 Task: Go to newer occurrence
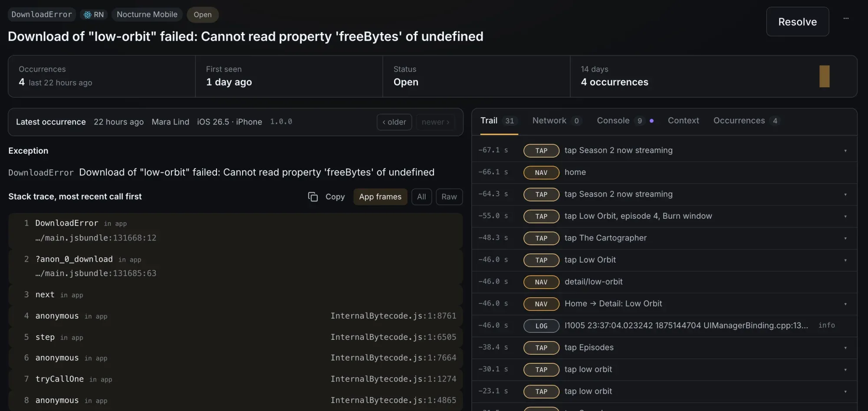[x=435, y=122]
